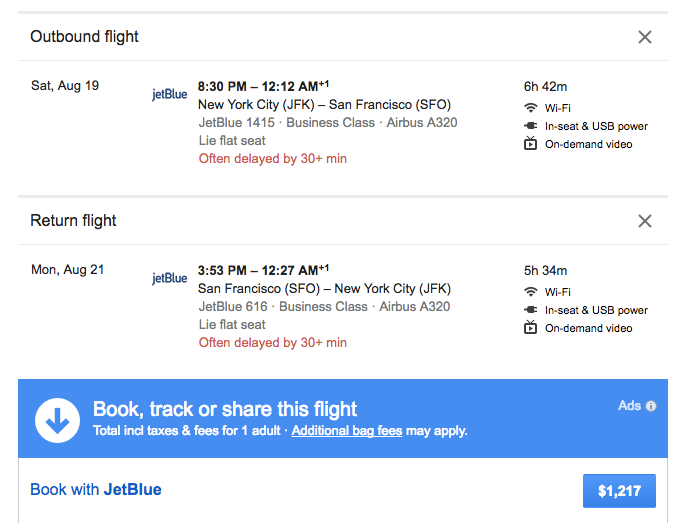Screen dimensions: 676x523
Task: Click the return In-seat & USB power icon
Action: [530, 310]
